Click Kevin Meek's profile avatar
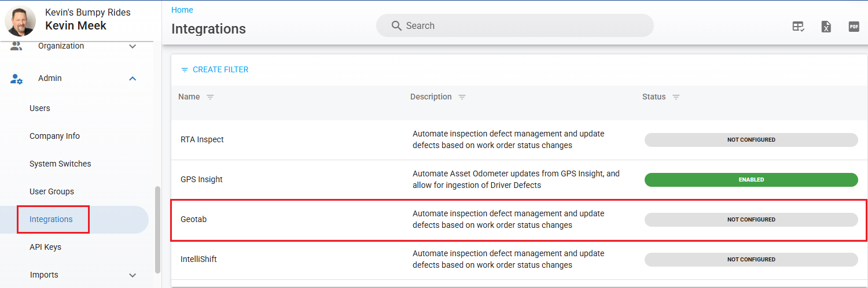 coord(20,21)
